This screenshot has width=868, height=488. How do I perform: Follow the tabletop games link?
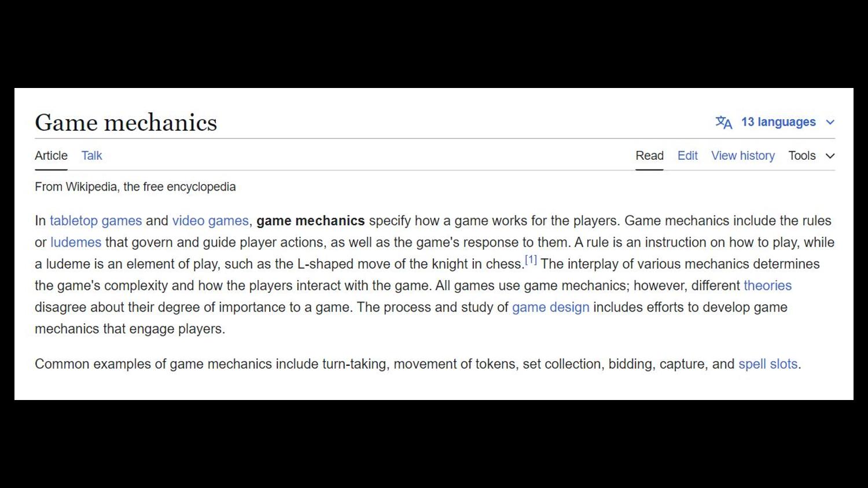point(95,221)
